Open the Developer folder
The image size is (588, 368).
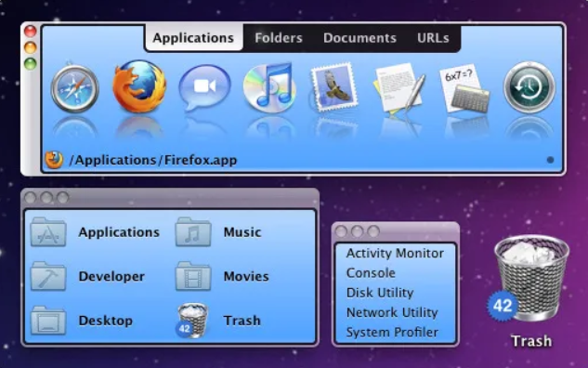[87, 277]
